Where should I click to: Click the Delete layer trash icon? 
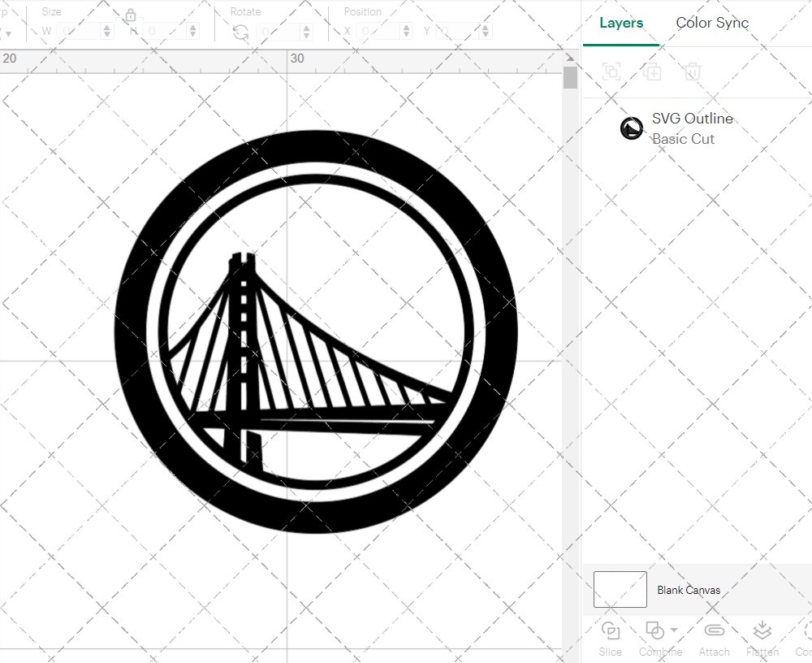pyautogui.click(x=692, y=71)
